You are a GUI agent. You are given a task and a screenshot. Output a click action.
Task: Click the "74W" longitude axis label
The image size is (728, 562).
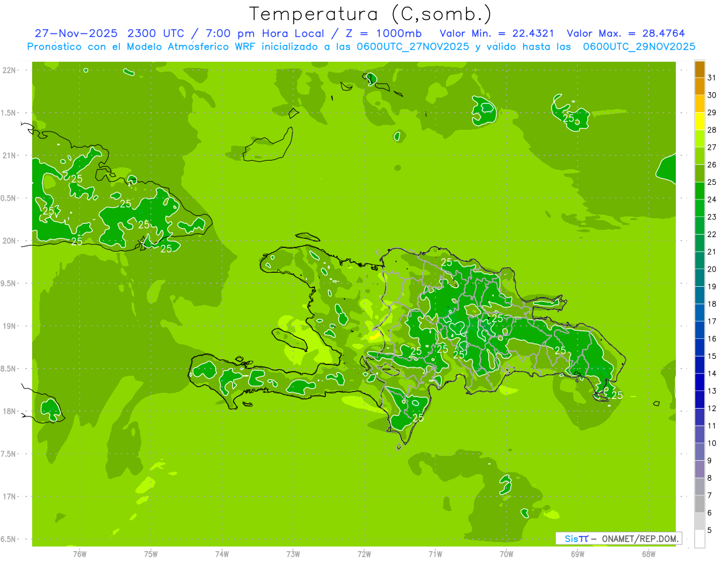tap(221, 554)
